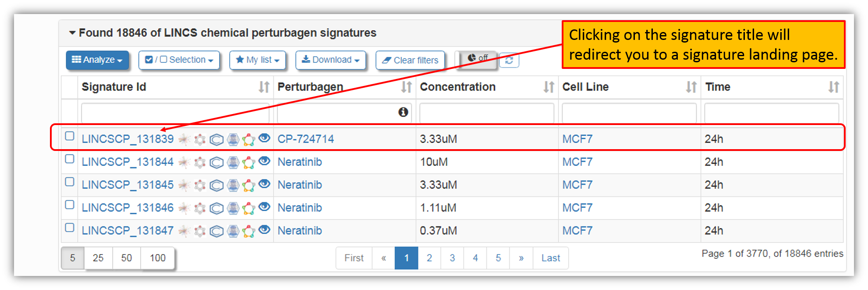Viewport: 868px width, 290px height.
Task: Sort by the Concentration column arrows
Action: pyautogui.click(x=549, y=87)
